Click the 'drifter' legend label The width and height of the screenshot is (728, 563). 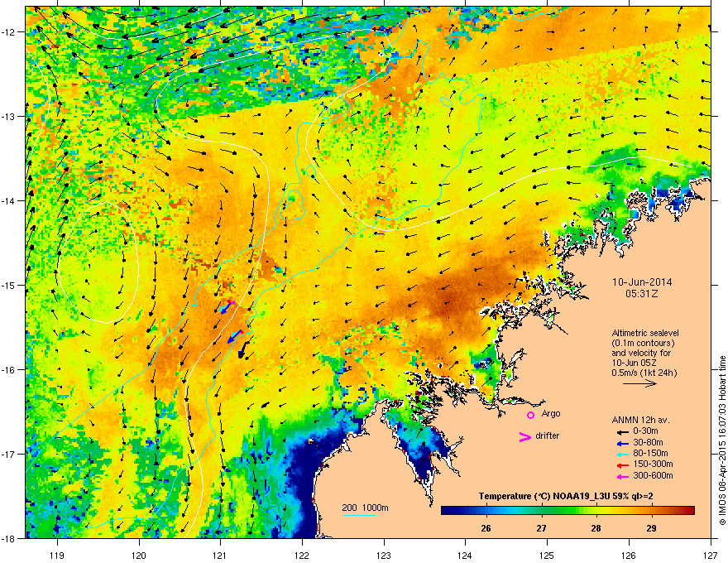tap(548, 435)
